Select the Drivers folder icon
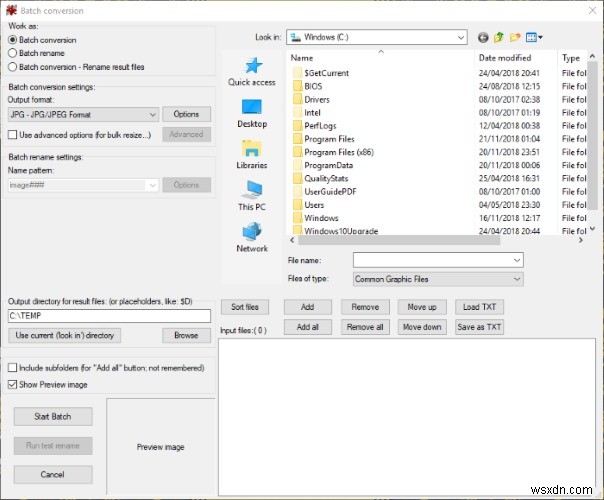Screen dimensions: 604x500 click(x=297, y=99)
